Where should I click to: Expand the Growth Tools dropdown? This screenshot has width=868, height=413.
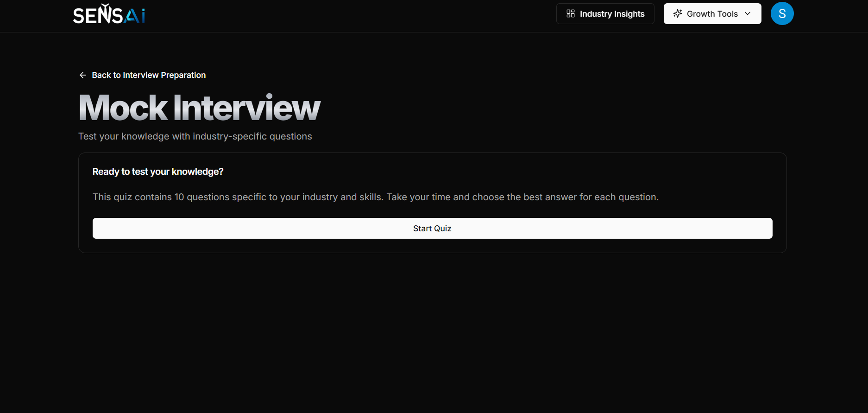[712, 14]
